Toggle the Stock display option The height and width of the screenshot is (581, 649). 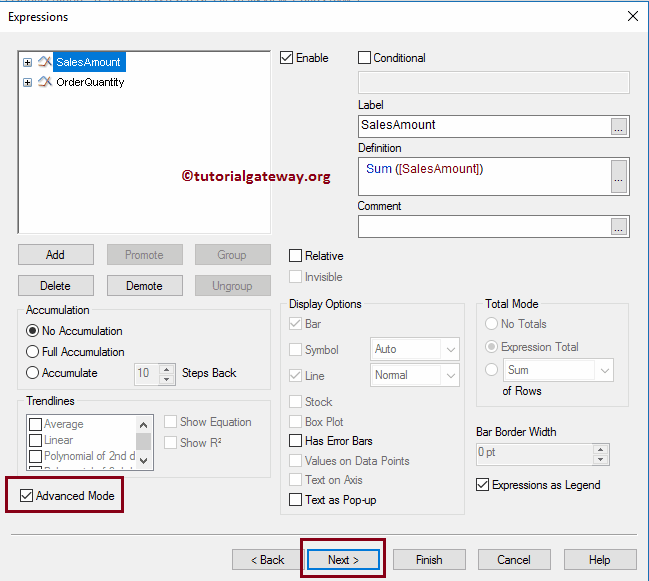tap(296, 401)
